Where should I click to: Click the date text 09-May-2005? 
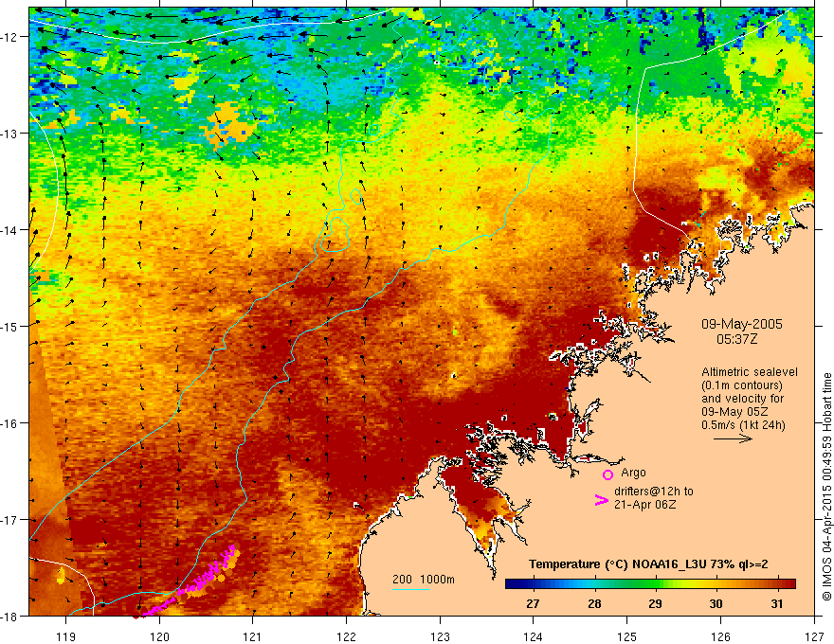(x=741, y=324)
